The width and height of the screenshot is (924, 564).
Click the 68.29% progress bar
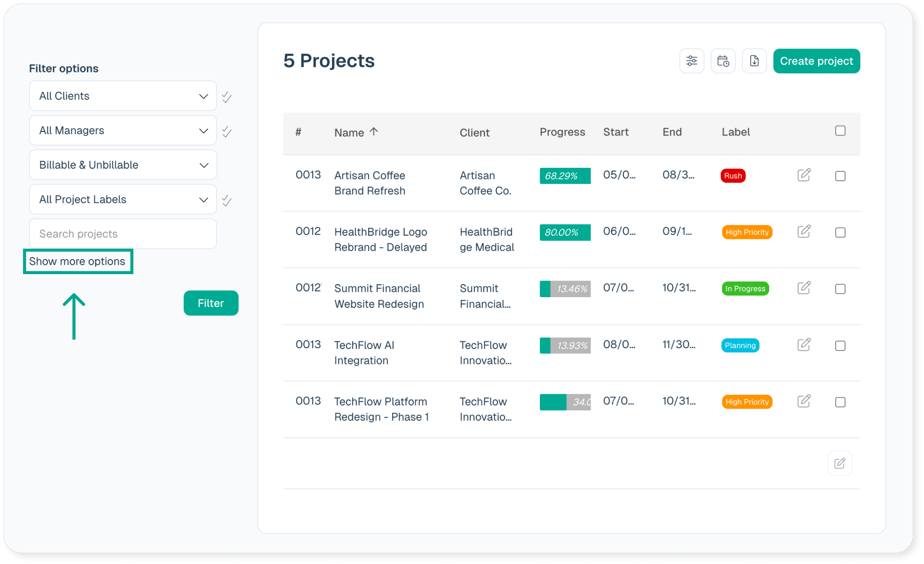[565, 176]
